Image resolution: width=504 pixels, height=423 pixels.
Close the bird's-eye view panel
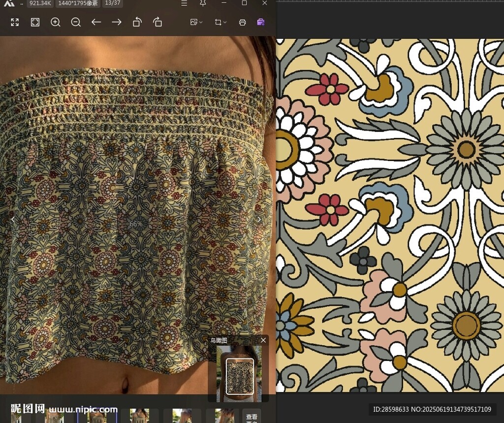(x=263, y=340)
